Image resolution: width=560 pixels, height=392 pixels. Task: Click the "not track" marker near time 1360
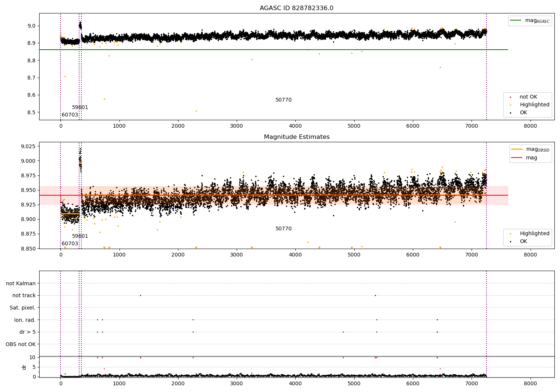tap(140, 295)
